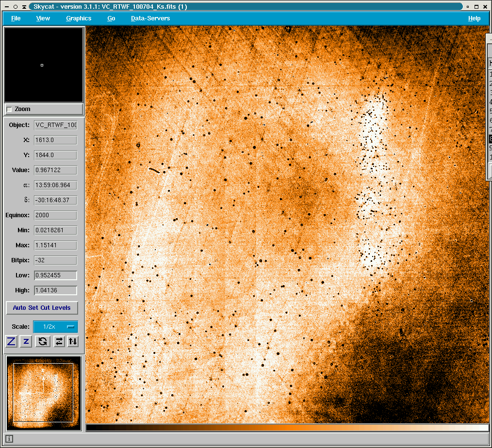Open the Help menu
This screenshot has width=492, height=448.
pyautogui.click(x=474, y=18)
